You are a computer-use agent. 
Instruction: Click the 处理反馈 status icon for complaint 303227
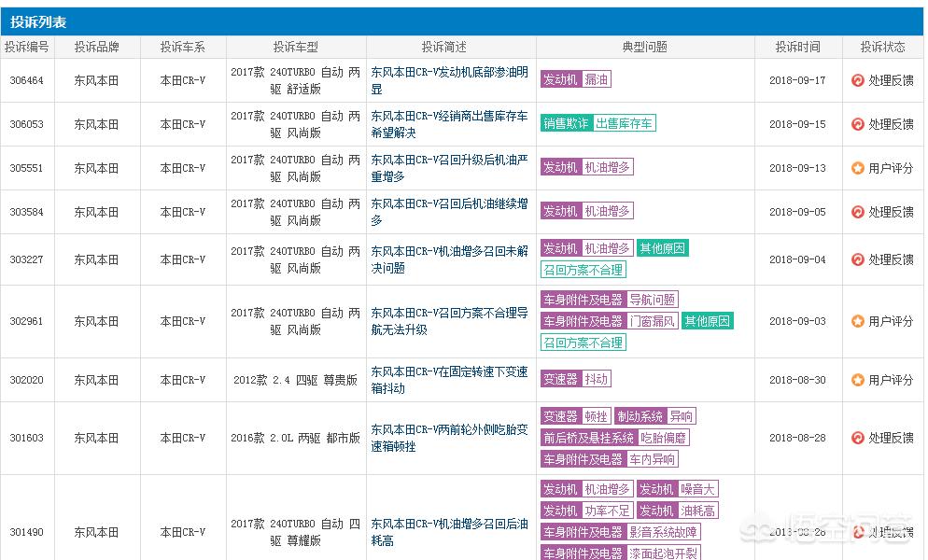click(858, 259)
